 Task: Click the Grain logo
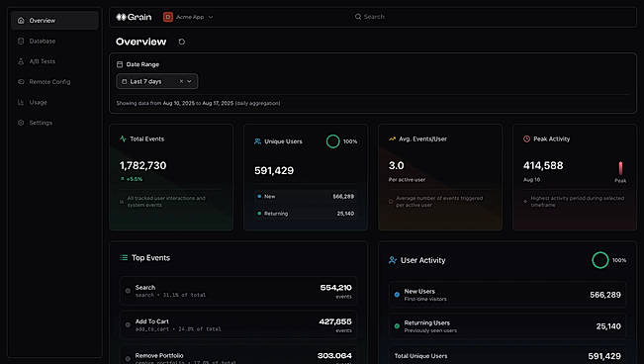click(x=134, y=17)
